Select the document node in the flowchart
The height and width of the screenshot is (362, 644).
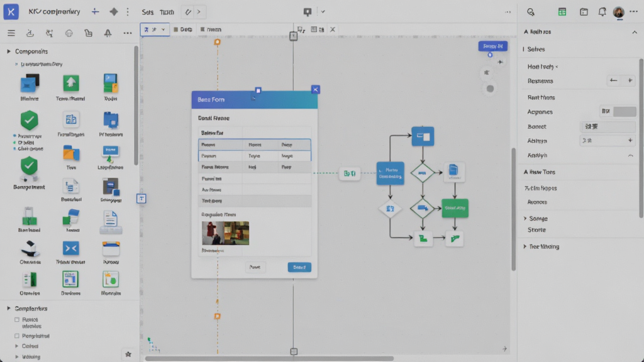pyautogui.click(x=454, y=172)
